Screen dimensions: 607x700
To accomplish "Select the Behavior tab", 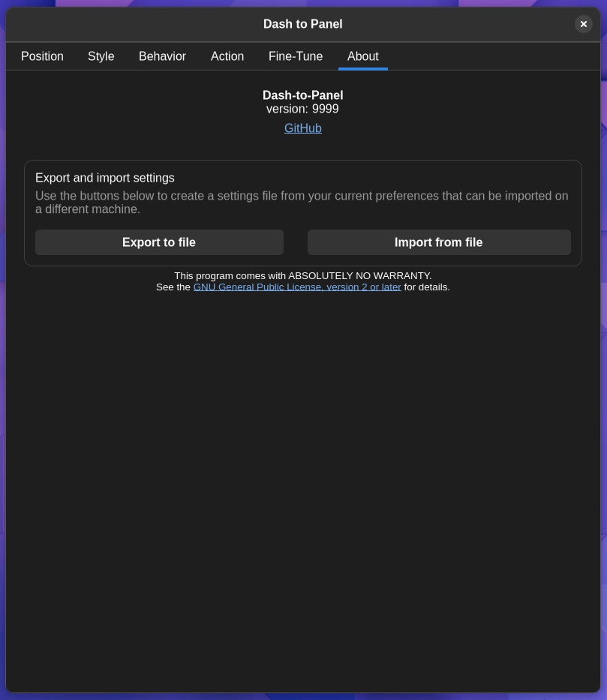I will click(x=162, y=56).
